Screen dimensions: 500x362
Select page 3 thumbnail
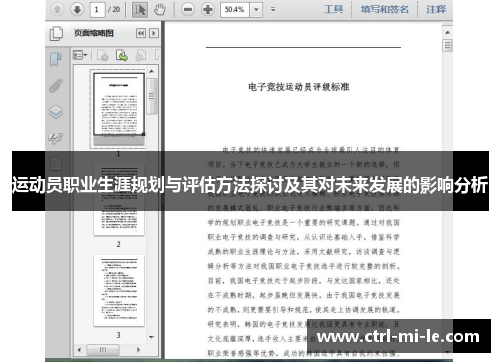(x=119, y=291)
